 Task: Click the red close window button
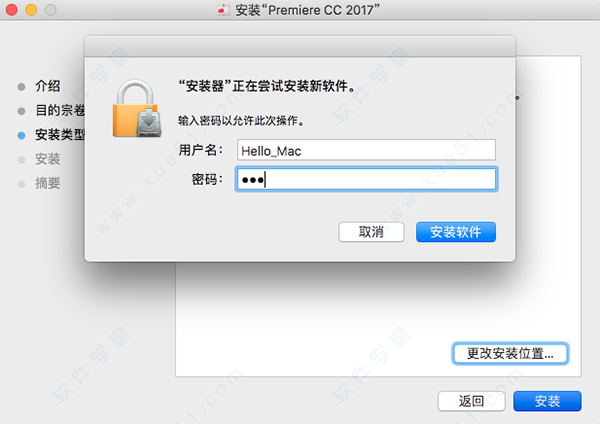[x=11, y=10]
